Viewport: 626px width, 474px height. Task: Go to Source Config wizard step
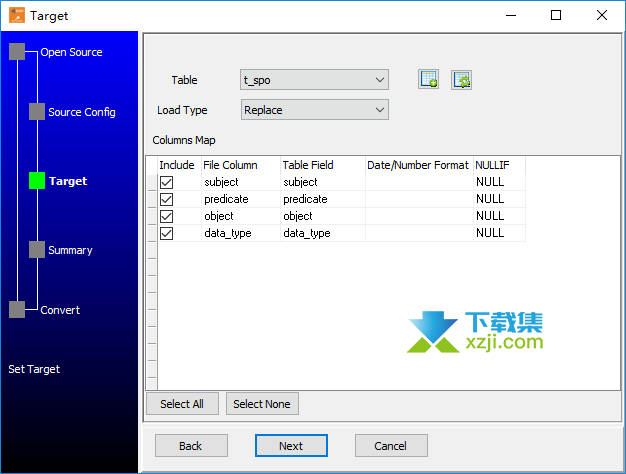(x=81, y=112)
